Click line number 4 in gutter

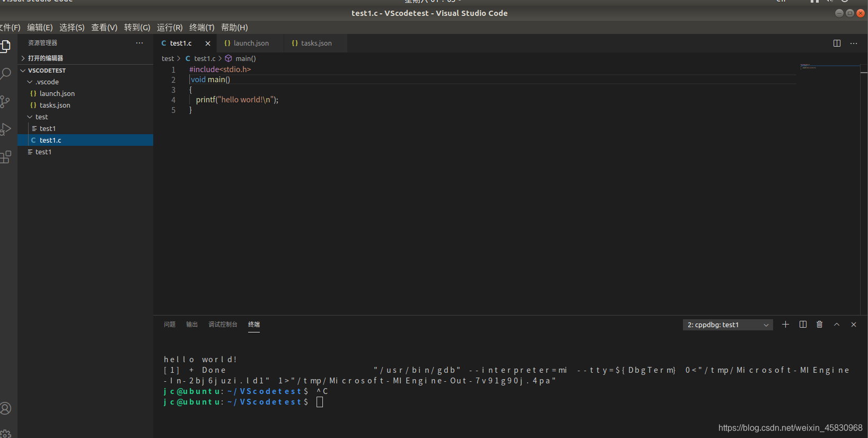point(173,100)
